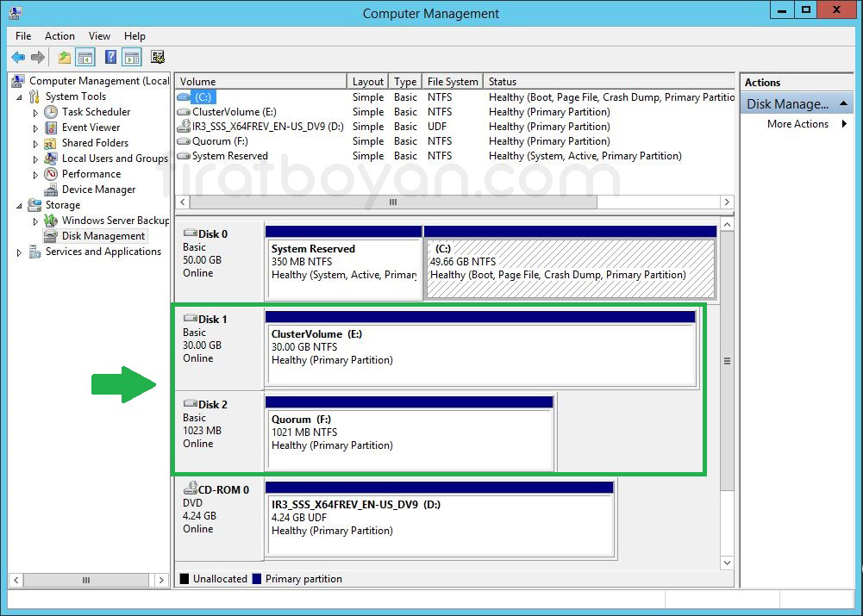Expand the Performance node
The height and width of the screenshot is (616, 863).
(x=35, y=174)
